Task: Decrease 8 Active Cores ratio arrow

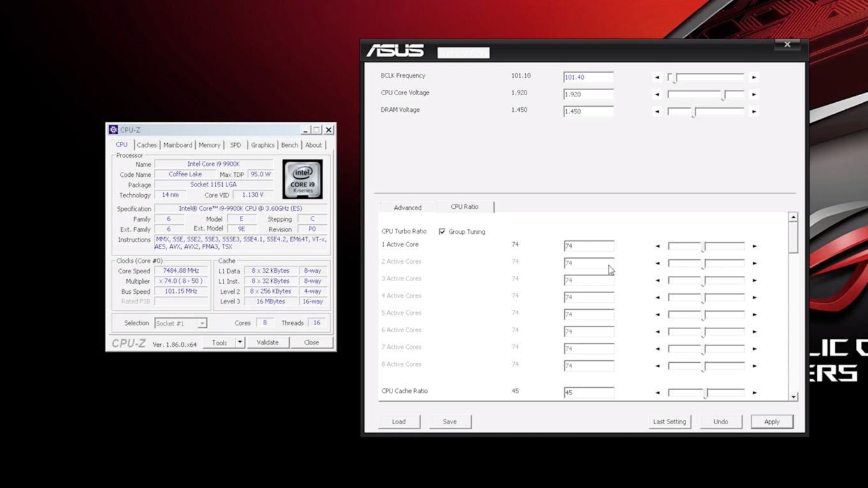Action: 657,366
